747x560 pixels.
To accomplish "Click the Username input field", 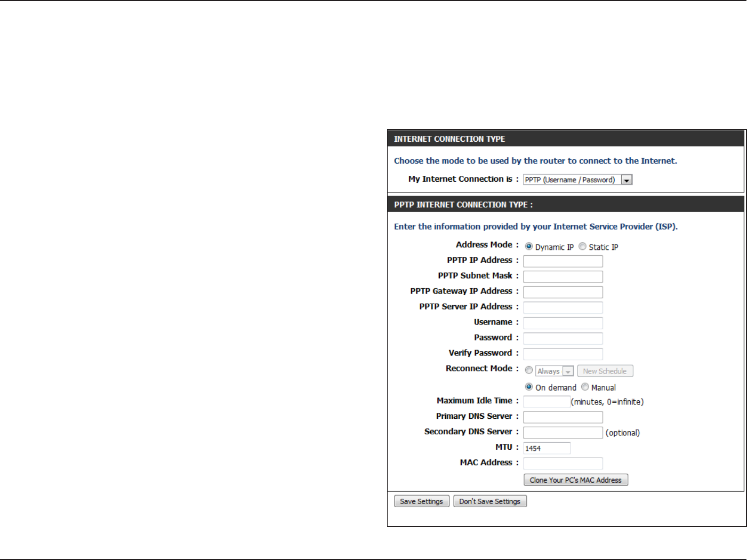I will [x=563, y=323].
